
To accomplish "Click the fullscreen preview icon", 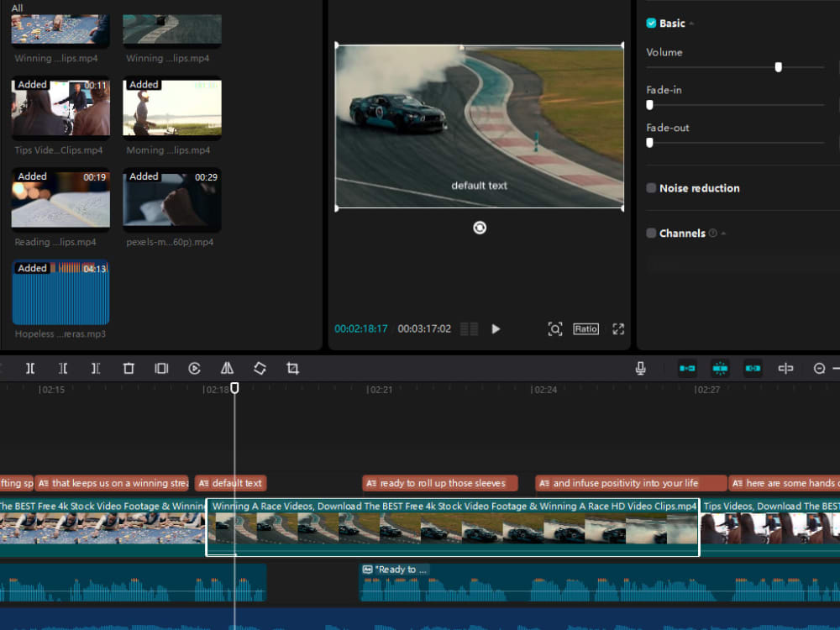I will point(618,328).
